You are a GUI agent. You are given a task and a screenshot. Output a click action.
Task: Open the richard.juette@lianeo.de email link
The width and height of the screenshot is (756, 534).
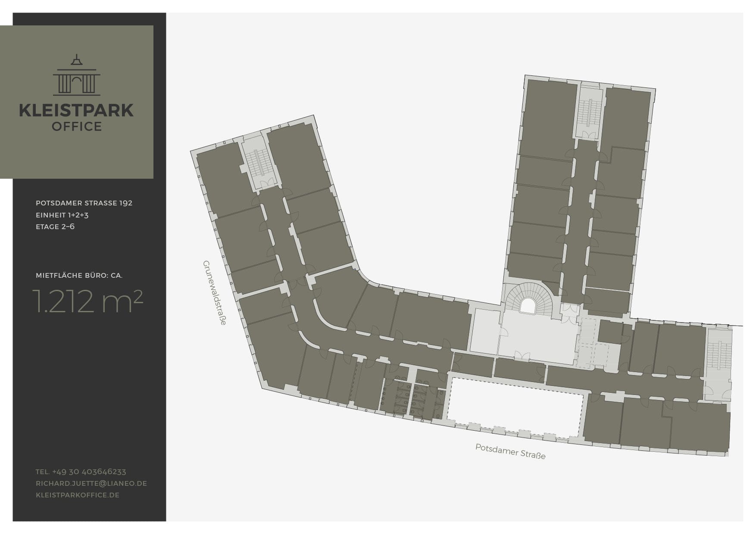tap(91, 483)
